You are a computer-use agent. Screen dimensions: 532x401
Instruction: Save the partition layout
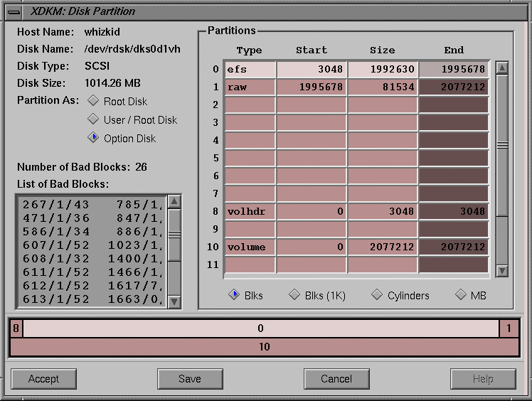coord(190,379)
